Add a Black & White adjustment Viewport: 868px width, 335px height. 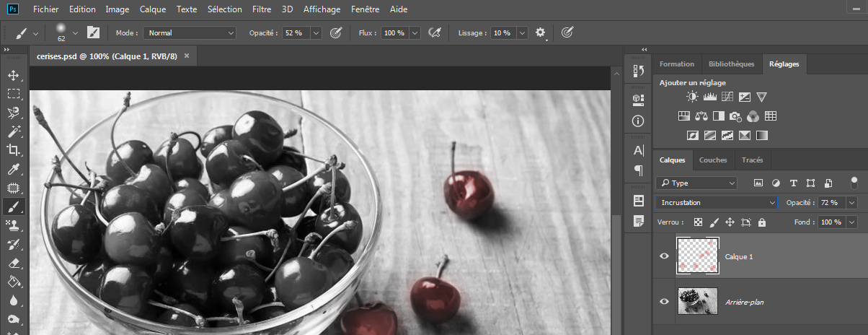(719, 116)
